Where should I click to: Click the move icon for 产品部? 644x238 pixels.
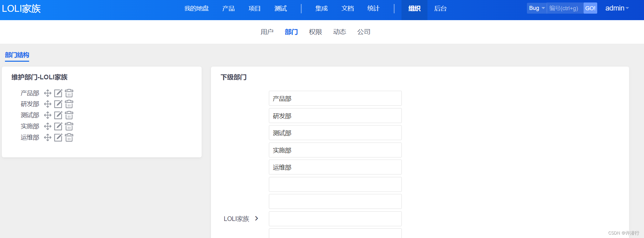coord(48,93)
